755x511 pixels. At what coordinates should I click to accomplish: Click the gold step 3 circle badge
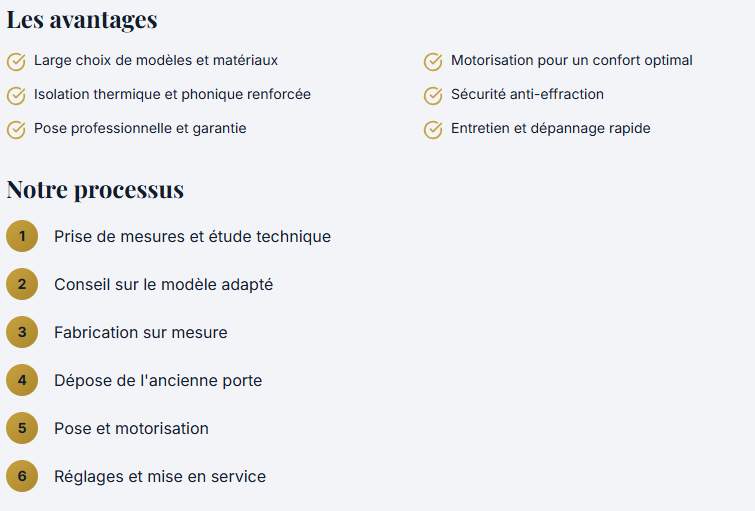[x=22, y=333]
